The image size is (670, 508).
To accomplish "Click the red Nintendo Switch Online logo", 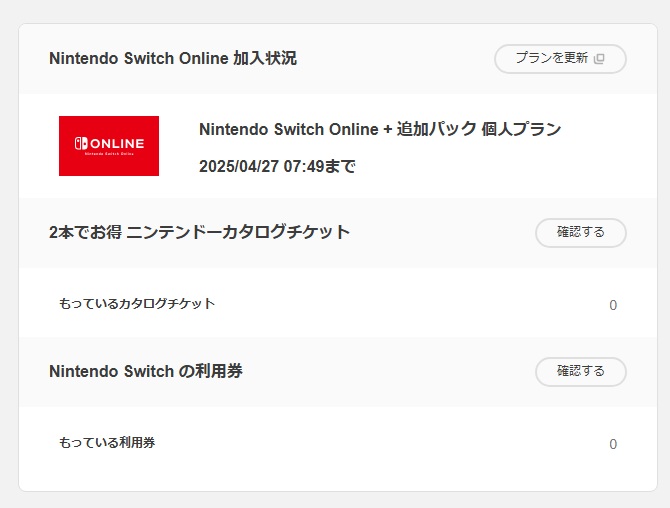I will [109, 146].
